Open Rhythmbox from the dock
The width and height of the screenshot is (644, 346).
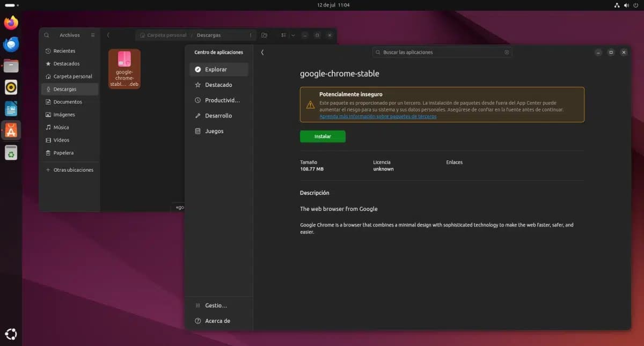(11, 87)
